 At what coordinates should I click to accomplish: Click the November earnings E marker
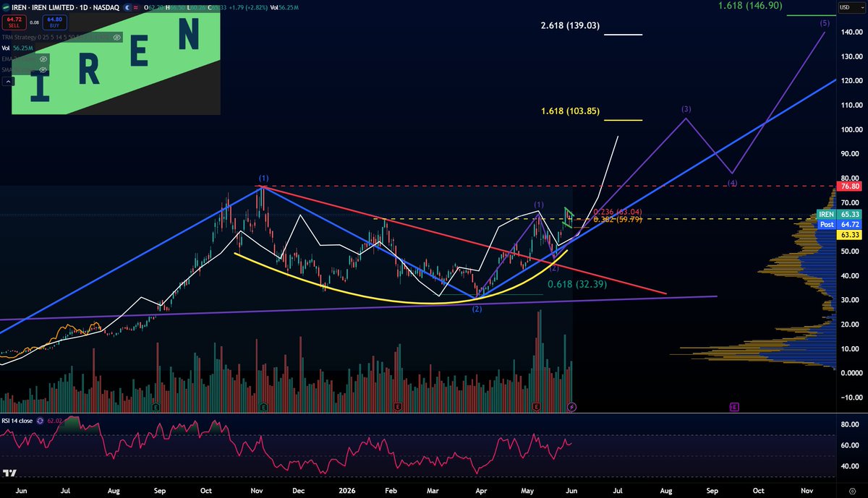pos(263,407)
